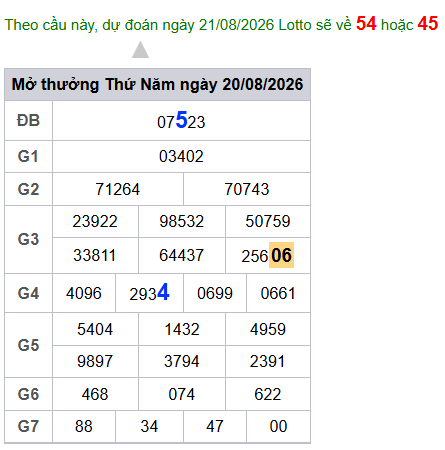
Task: Select G5 number 3794
Action: pyautogui.click(x=182, y=361)
